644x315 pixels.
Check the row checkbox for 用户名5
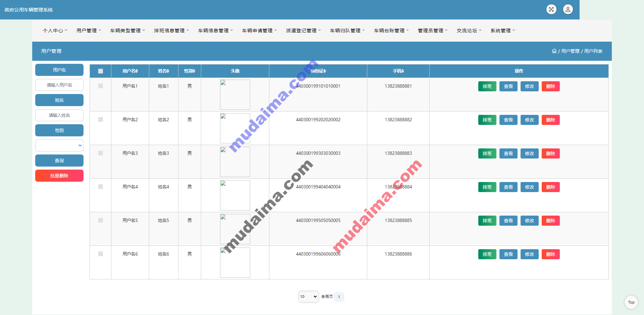(101, 220)
